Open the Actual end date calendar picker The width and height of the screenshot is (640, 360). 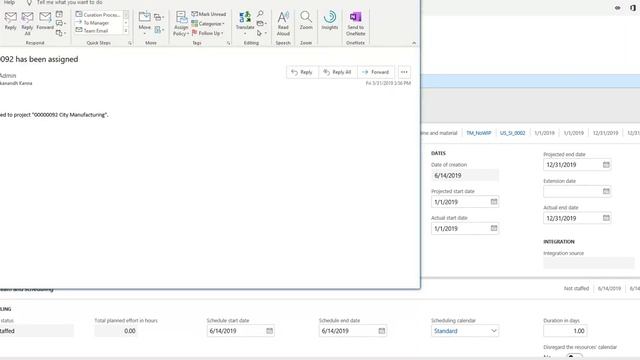point(606,218)
